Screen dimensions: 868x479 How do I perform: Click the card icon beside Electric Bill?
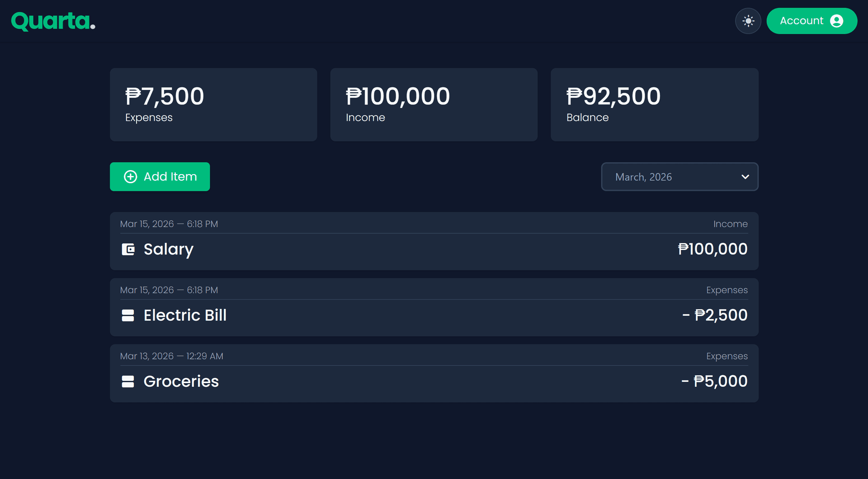(x=128, y=315)
